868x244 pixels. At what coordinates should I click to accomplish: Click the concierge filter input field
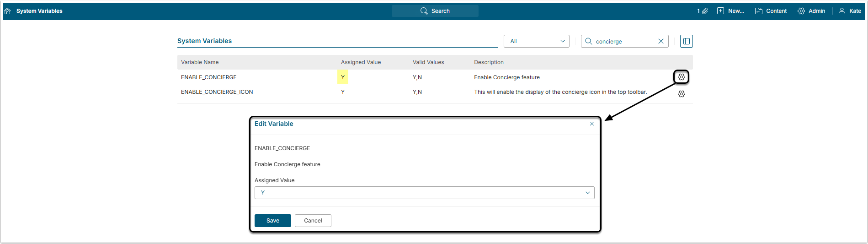point(624,41)
